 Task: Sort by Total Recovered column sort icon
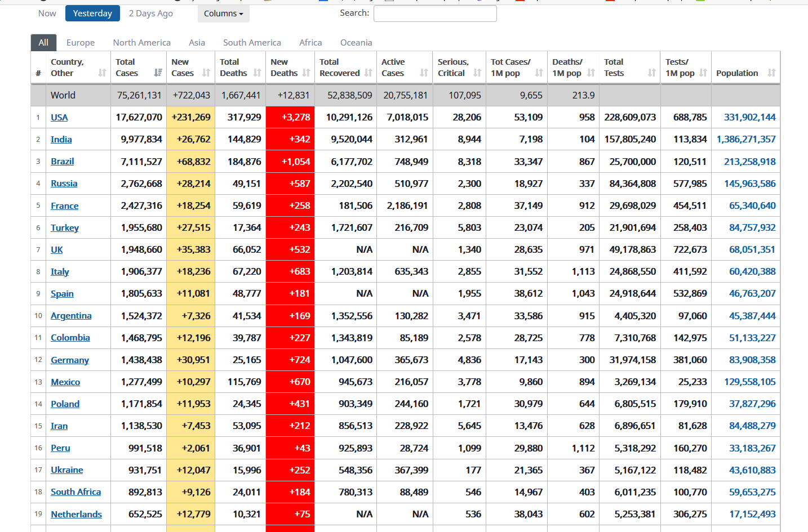click(368, 73)
